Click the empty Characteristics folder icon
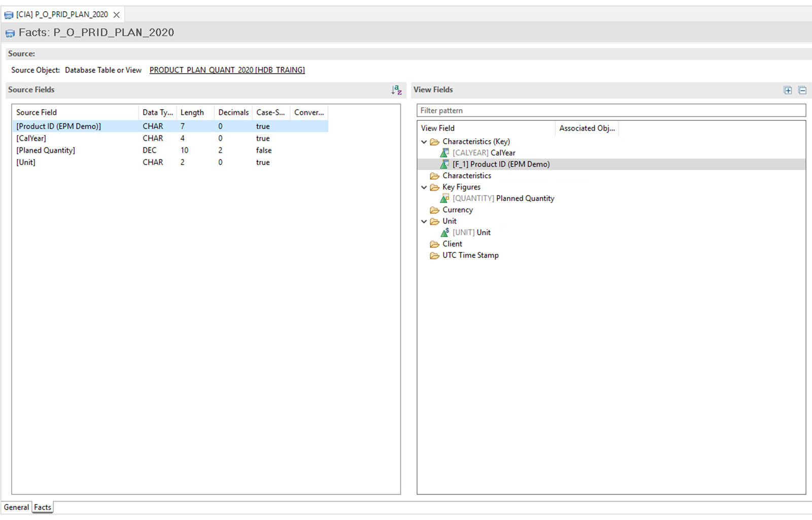 click(x=434, y=176)
